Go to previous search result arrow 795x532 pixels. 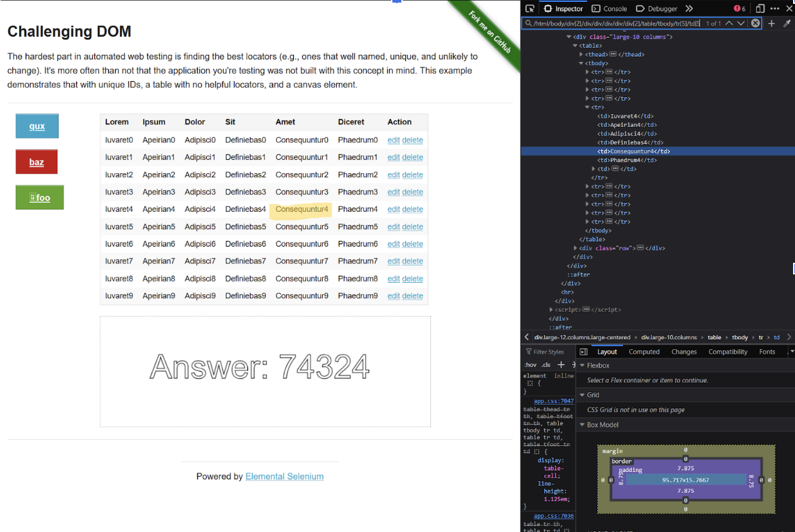[x=729, y=23]
